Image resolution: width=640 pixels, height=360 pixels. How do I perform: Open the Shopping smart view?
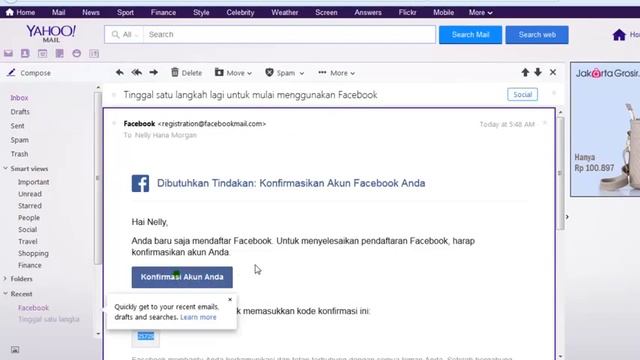tap(33, 253)
